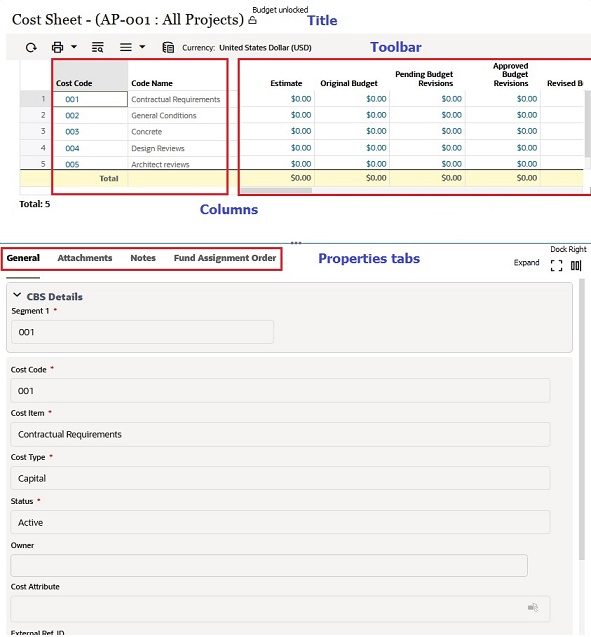Screen dimensions: 591x637
Task: Click the Cost Code column header
Action: [91, 76]
